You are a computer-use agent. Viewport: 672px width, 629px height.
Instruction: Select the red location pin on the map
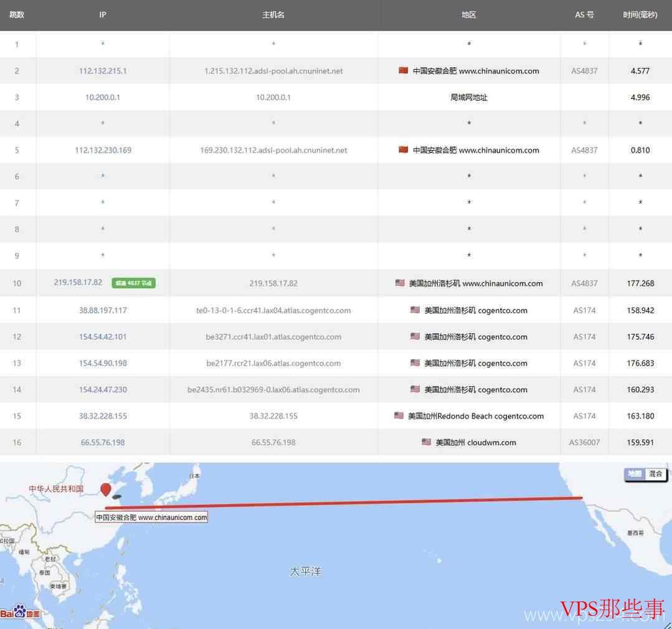pos(105,489)
